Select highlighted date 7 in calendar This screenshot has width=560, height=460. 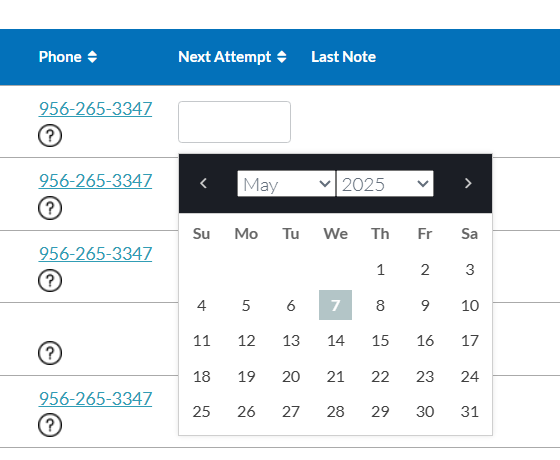click(x=335, y=305)
